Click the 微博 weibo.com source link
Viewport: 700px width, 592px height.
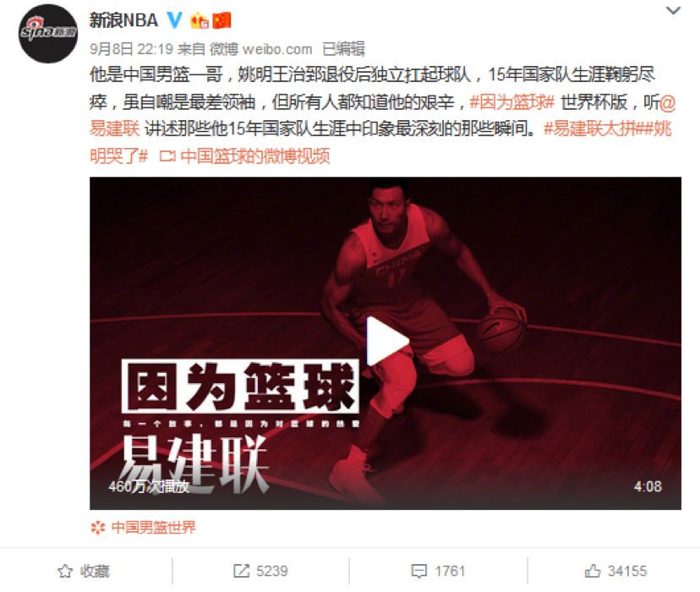(x=260, y=49)
